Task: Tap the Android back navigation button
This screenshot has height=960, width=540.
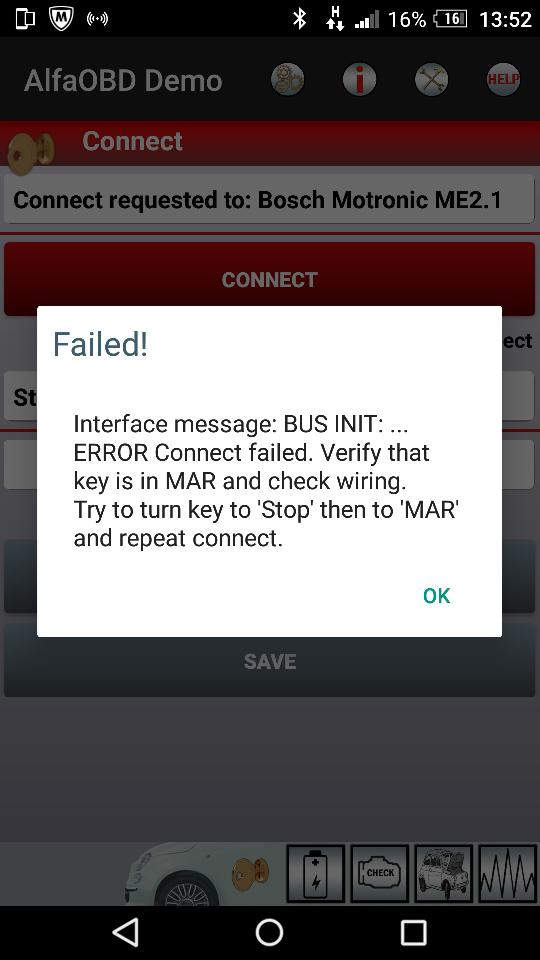Action: (126, 933)
